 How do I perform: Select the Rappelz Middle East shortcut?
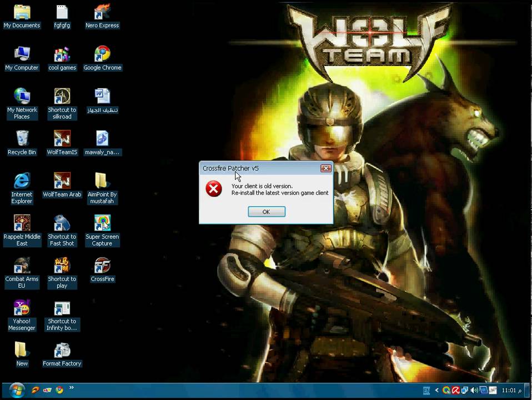click(x=22, y=231)
